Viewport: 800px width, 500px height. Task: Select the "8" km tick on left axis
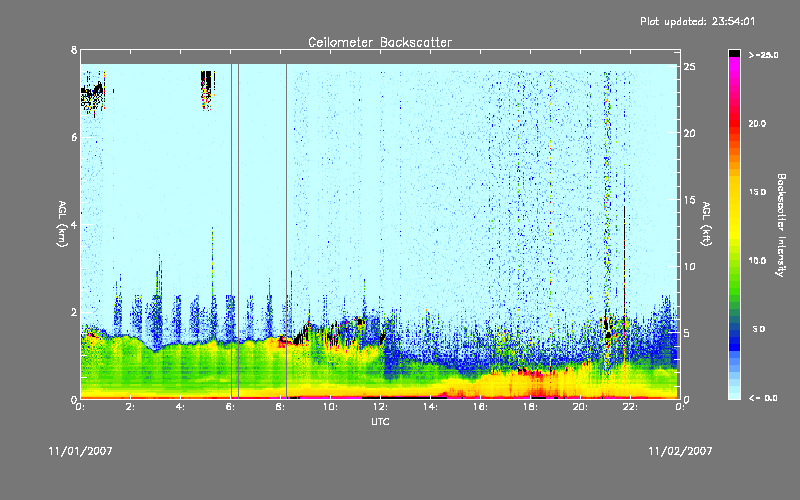point(74,50)
